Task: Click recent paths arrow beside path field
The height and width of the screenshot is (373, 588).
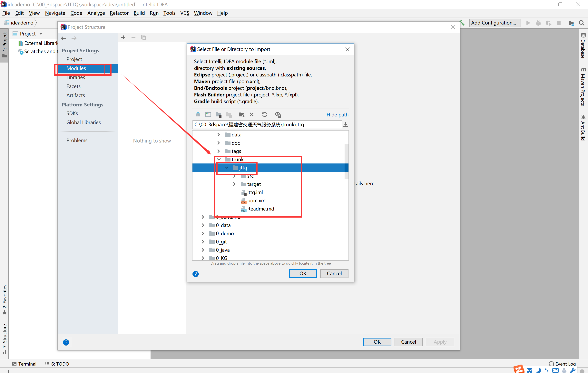Action: [346, 125]
